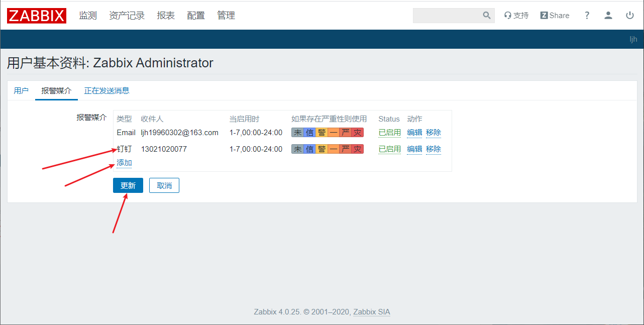
Task: Click the recipient ljh19960302@163.com
Action: (x=180, y=133)
